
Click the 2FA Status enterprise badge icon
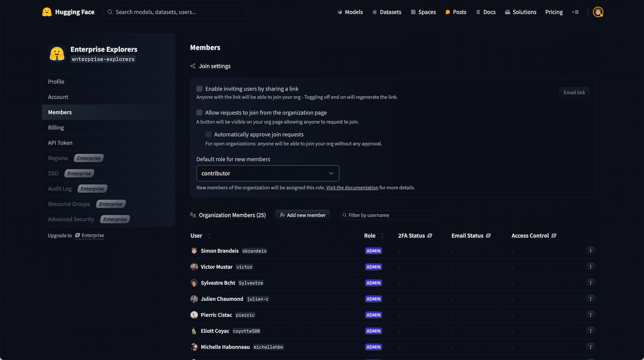click(x=430, y=236)
